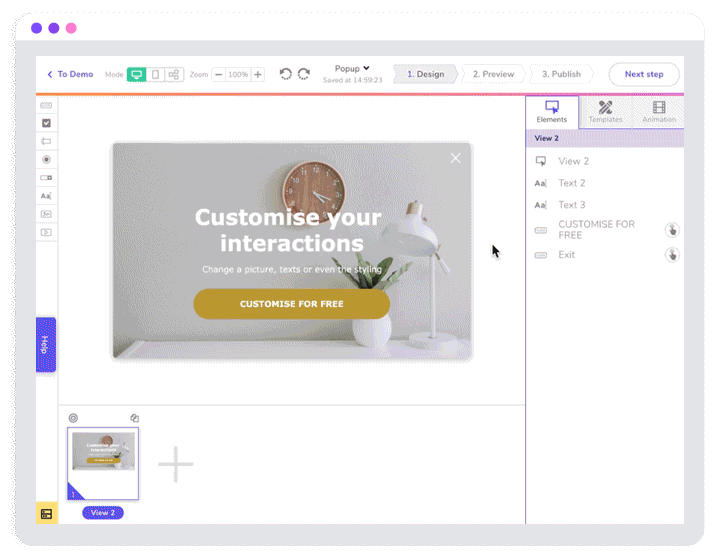Click the 100% zoom value field
Screen dimensions: 720x560
point(238,74)
